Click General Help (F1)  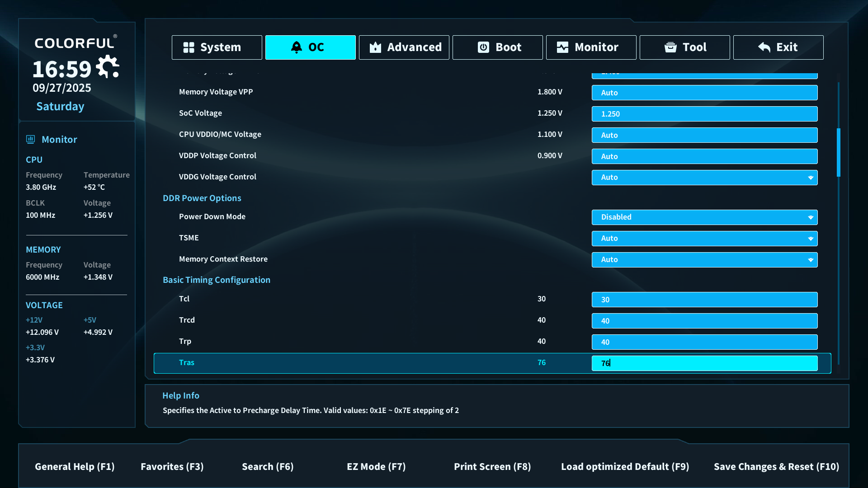75,467
